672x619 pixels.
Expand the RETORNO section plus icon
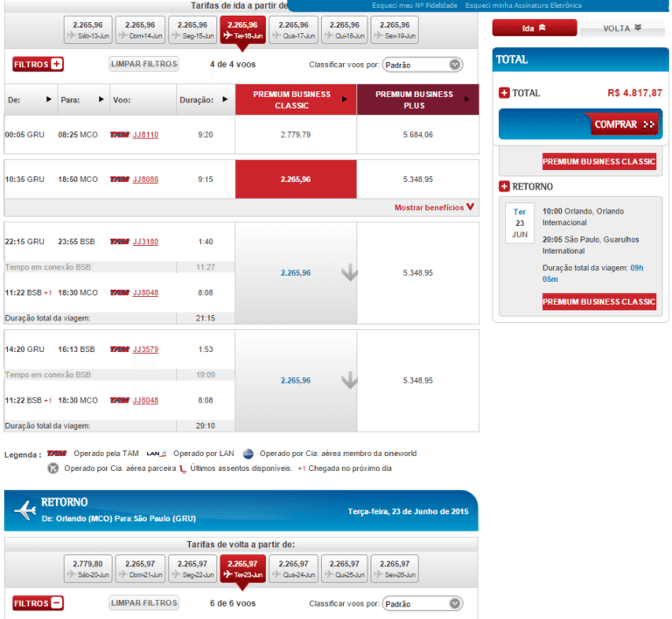504,186
